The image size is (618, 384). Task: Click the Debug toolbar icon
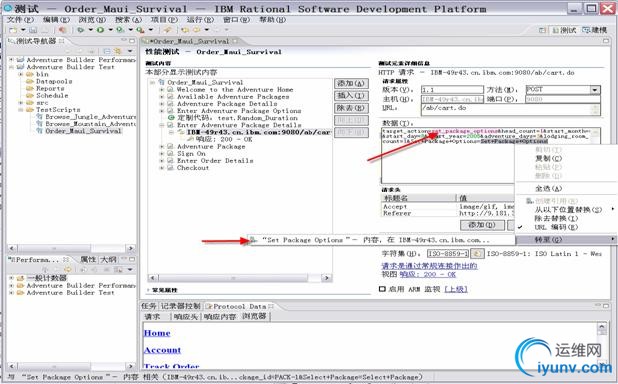point(80,30)
